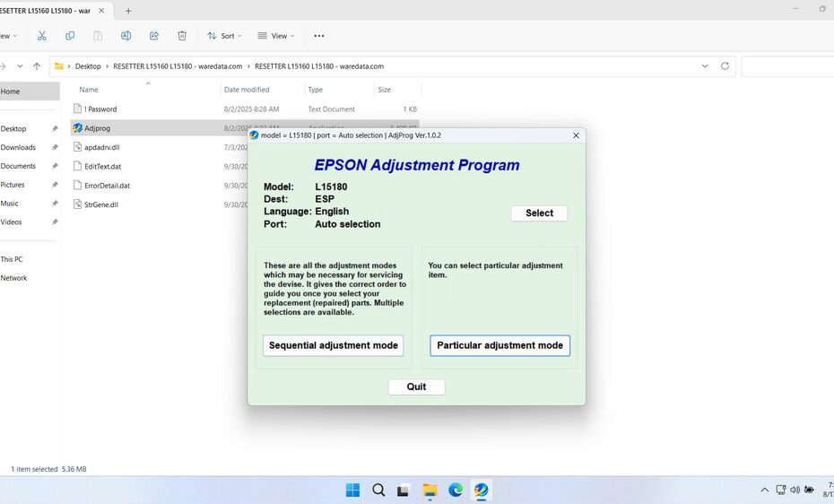Open Network in navigation pane
This screenshot has width=834, height=504.
pos(13,277)
